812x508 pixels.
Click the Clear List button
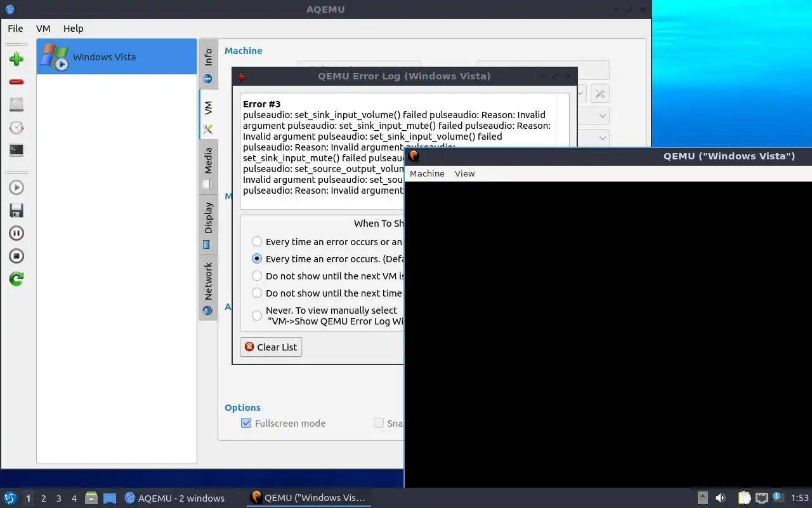pos(271,347)
